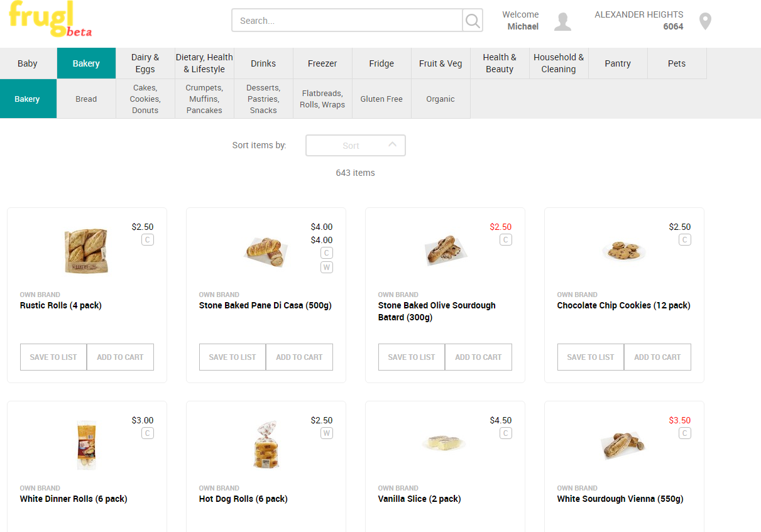Screen dimensions: 761x532
Task: Add Rustic Rolls to cart
Action: [x=120, y=357]
